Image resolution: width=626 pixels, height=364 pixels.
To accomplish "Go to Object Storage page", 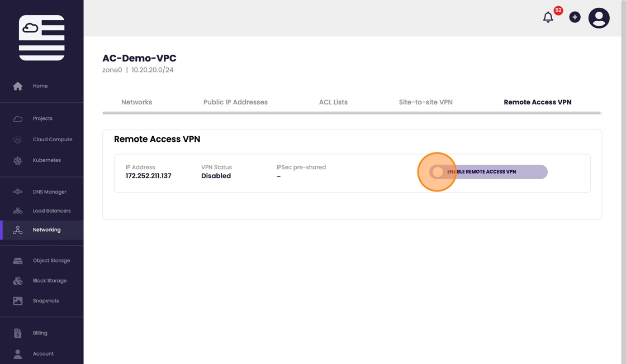I will [x=51, y=261].
